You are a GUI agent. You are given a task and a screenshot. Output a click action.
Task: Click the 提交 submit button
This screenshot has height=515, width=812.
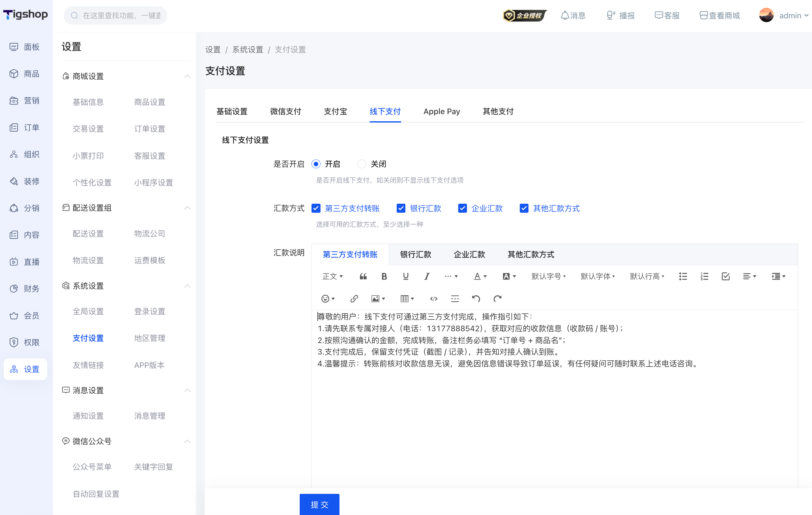point(319,504)
